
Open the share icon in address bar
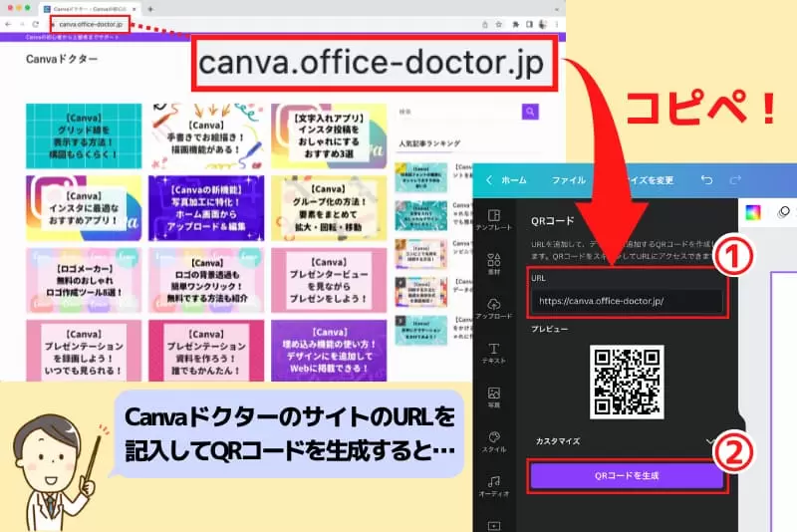pos(485,24)
